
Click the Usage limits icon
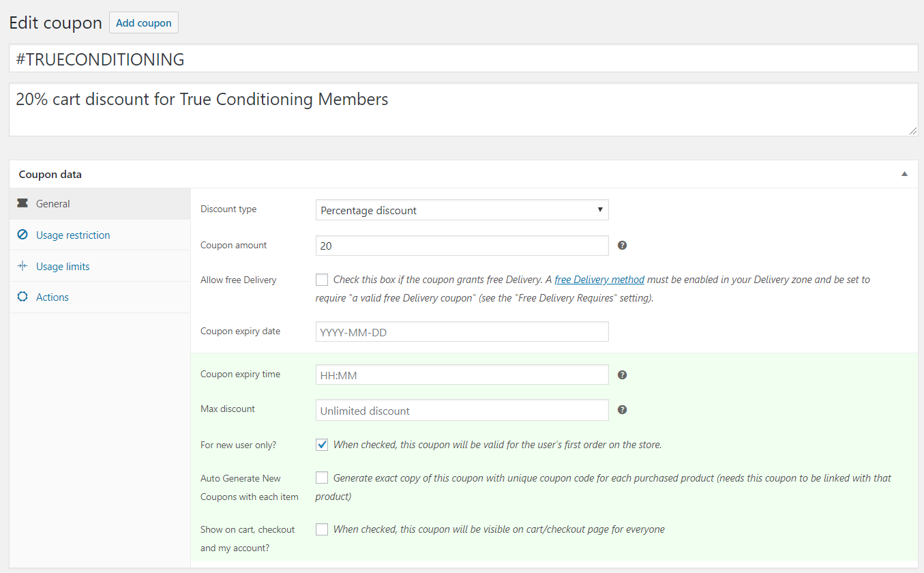tap(23, 266)
